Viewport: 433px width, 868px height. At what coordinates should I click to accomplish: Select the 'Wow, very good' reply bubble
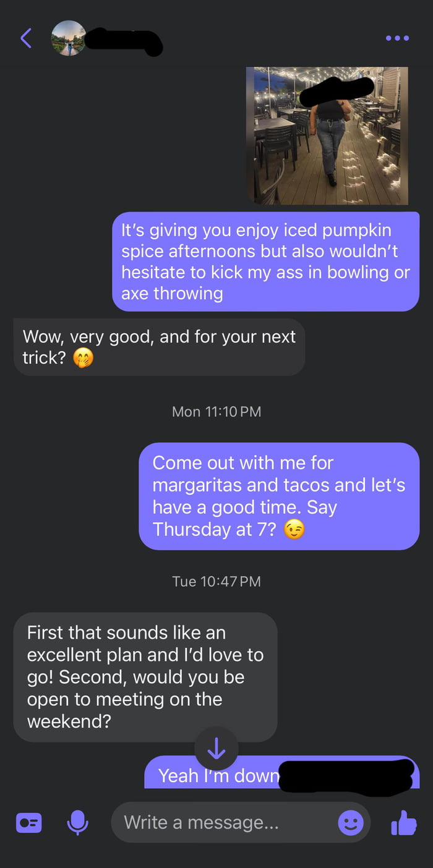pos(159,347)
